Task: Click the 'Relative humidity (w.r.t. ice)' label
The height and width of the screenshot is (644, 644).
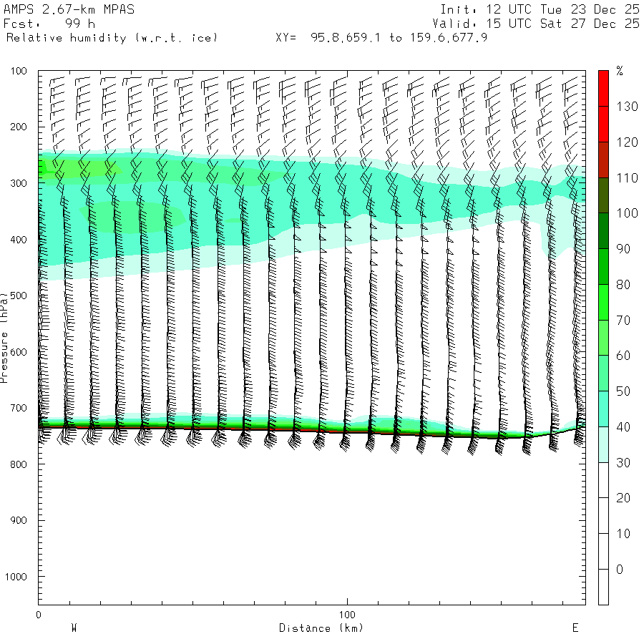Action: [112, 37]
